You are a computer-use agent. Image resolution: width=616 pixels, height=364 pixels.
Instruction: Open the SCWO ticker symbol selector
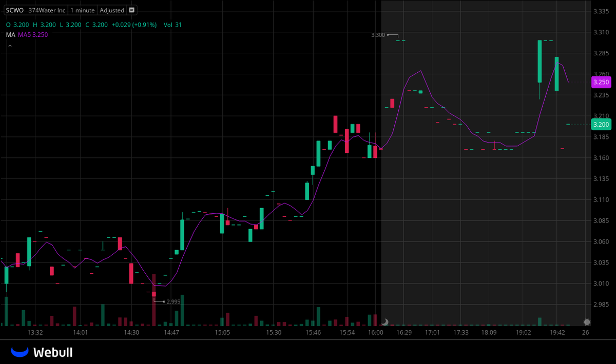coord(15,10)
